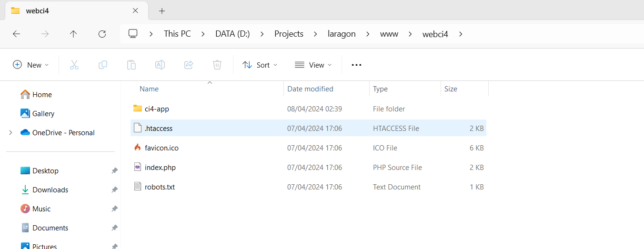Go back with the left arrow
This screenshot has width=644, height=249.
[x=16, y=34]
